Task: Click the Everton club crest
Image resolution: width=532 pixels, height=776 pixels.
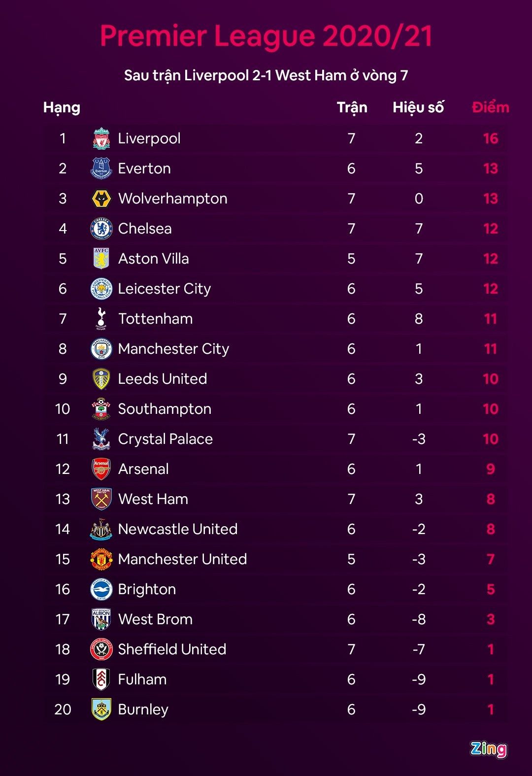Action: click(101, 169)
